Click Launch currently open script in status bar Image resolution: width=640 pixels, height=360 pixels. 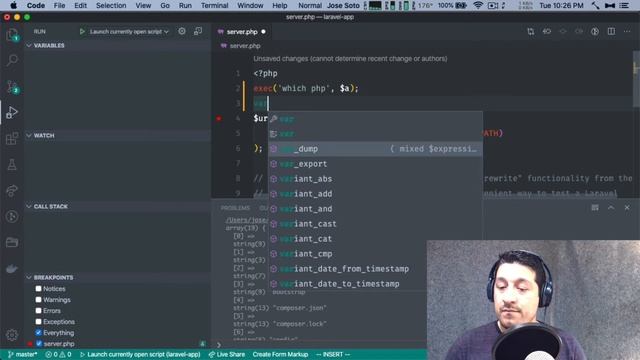click(140, 354)
